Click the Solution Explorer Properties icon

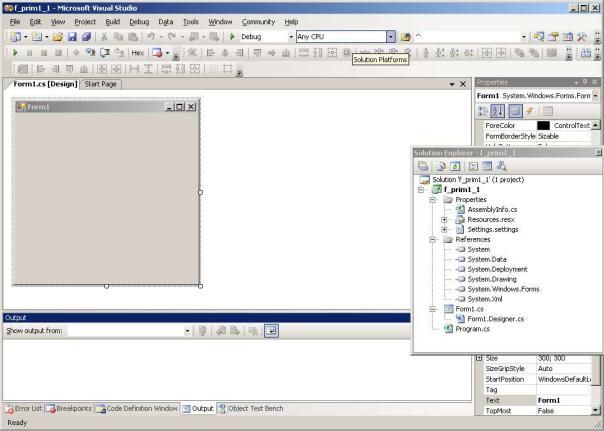[423, 166]
